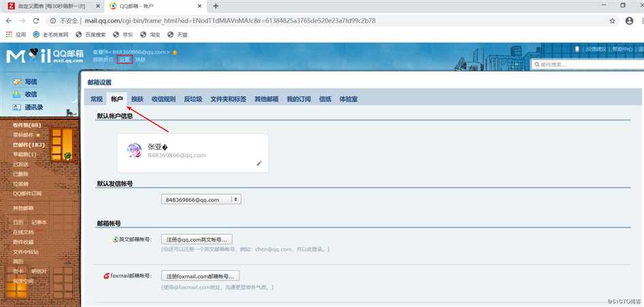Image resolution: width=644 pixels, height=307 pixels.
Task: Click the 设置 settings link in header
Action: pyautogui.click(x=124, y=60)
